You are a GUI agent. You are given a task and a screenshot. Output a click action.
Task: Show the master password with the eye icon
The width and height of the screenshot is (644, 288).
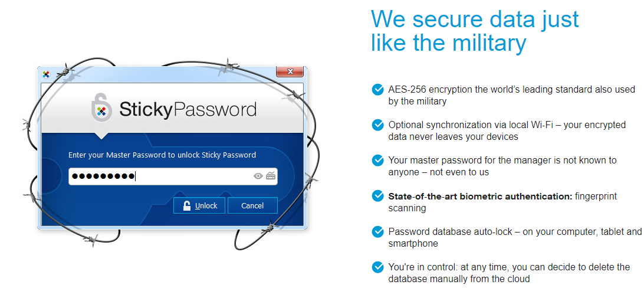pyautogui.click(x=258, y=176)
